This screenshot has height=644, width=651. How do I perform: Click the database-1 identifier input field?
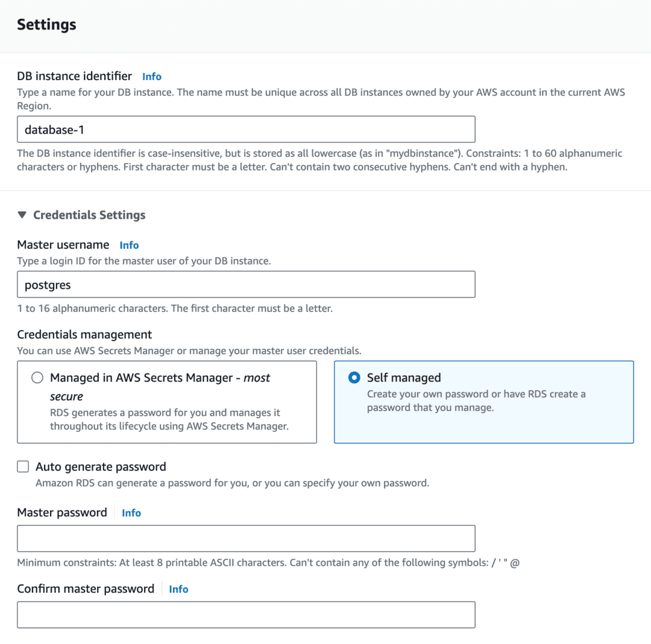point(245,129)
